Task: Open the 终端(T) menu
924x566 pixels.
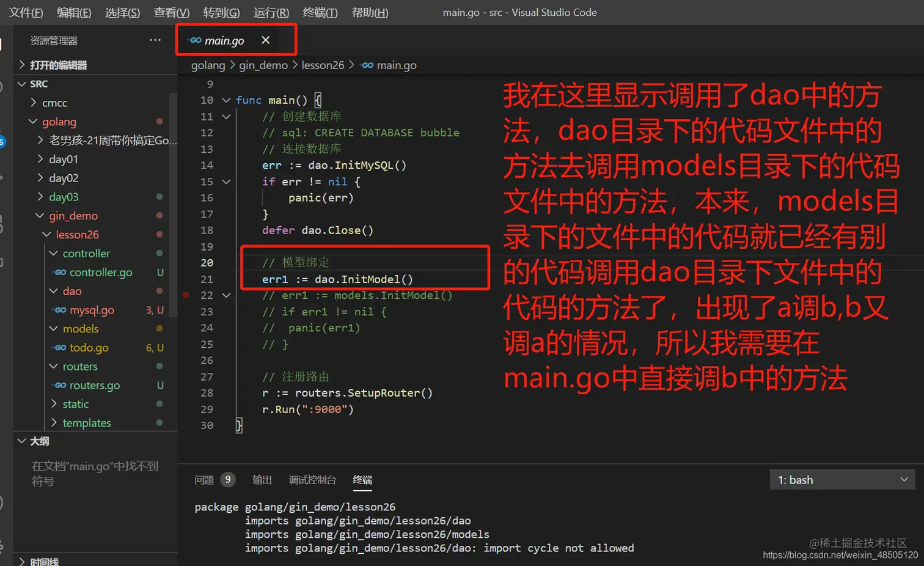Action: pos(320,12)
